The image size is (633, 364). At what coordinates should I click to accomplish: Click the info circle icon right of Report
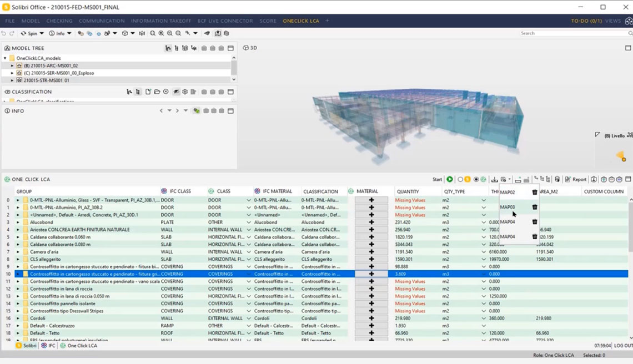click(594, 179)
